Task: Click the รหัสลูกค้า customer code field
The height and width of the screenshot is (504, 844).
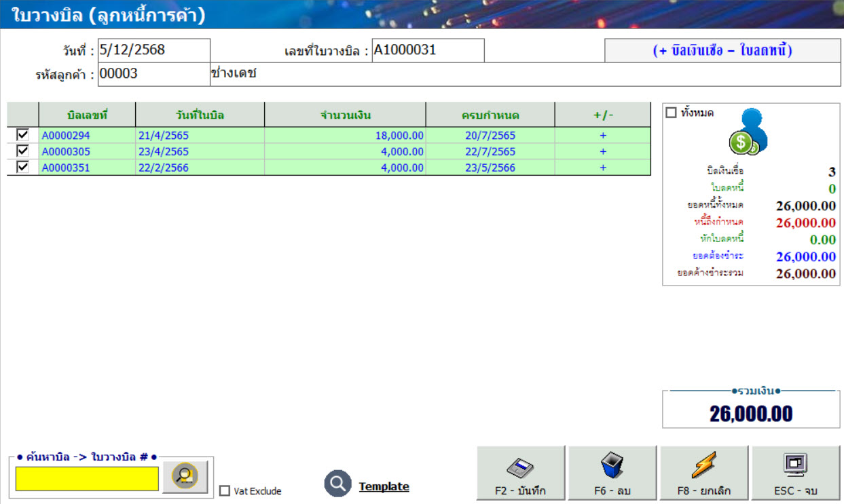Action: point(153,75)
